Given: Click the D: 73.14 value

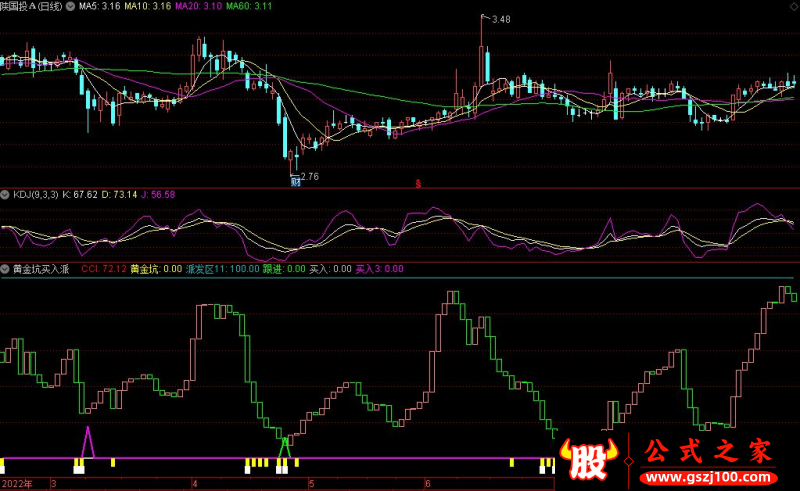Looking at the screenshot, I should (119, 194).
